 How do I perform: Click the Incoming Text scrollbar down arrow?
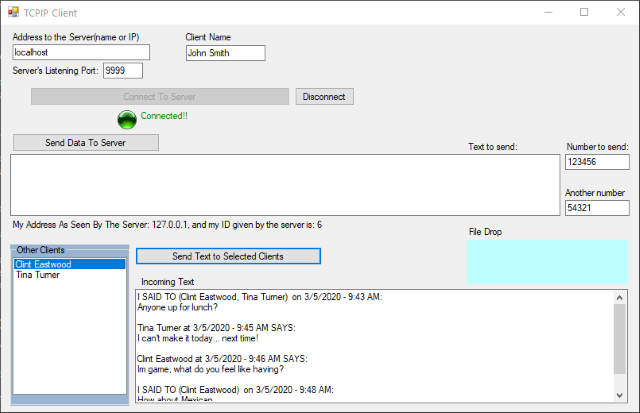pyautogui.click(x=620, y=396)
